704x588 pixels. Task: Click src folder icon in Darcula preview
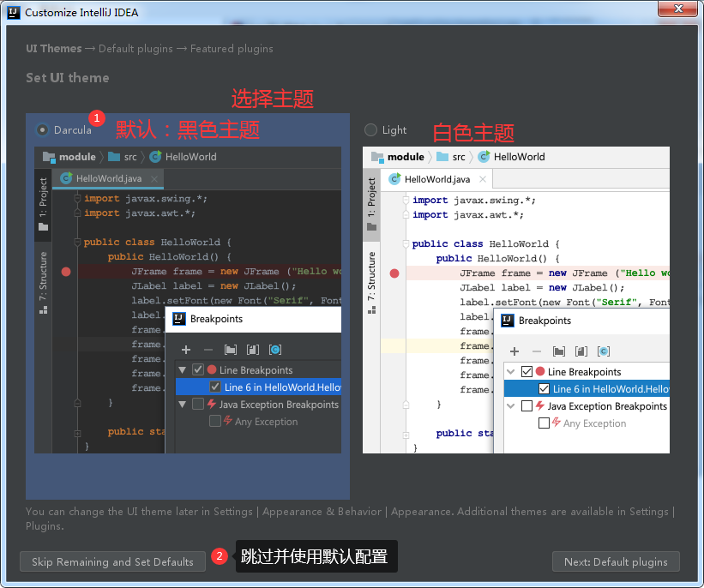click(x=114, y=157)
